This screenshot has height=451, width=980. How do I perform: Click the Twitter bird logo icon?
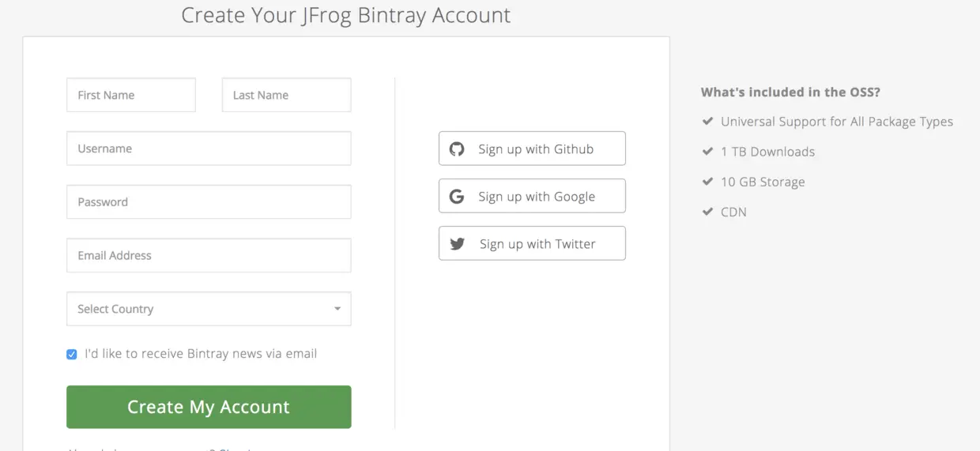pyautogui.click(x=457, y=244)
